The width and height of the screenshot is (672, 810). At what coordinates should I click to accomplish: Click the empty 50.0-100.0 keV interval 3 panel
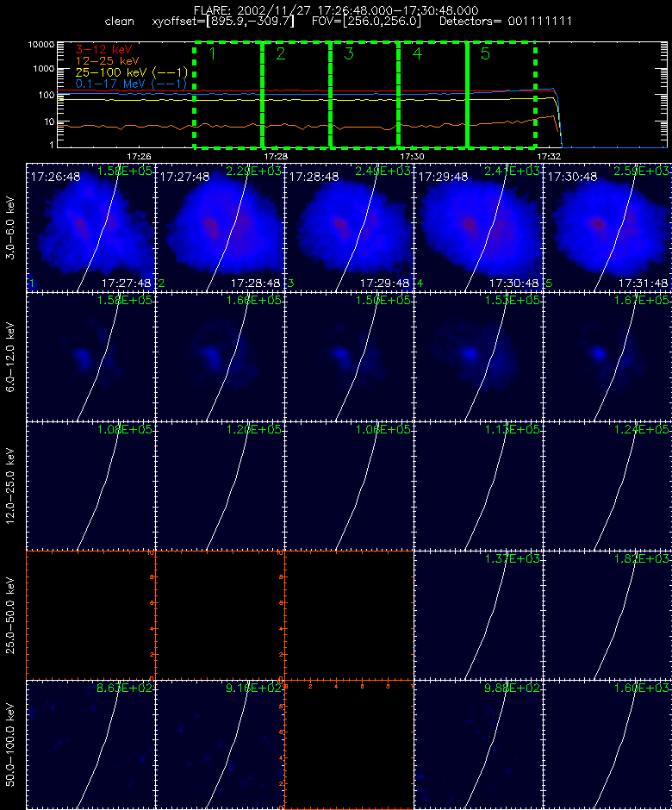349,745
